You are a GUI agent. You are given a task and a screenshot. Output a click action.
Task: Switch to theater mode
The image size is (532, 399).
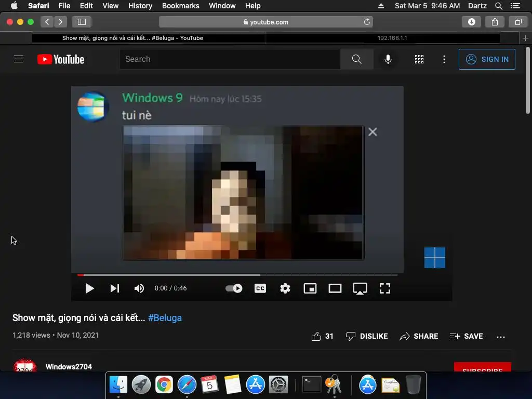coord(335,288)
